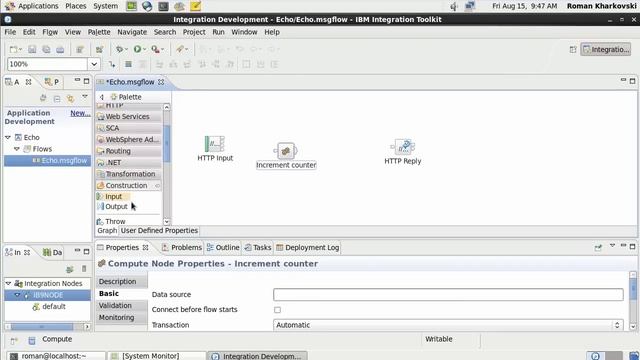
Task: Close the Echo.msgflow editor tab
Action: click(161, 82)
